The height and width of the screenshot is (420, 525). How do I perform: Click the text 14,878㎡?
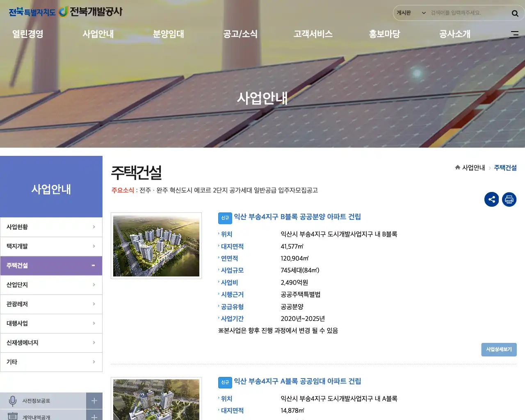click(292, 411)
